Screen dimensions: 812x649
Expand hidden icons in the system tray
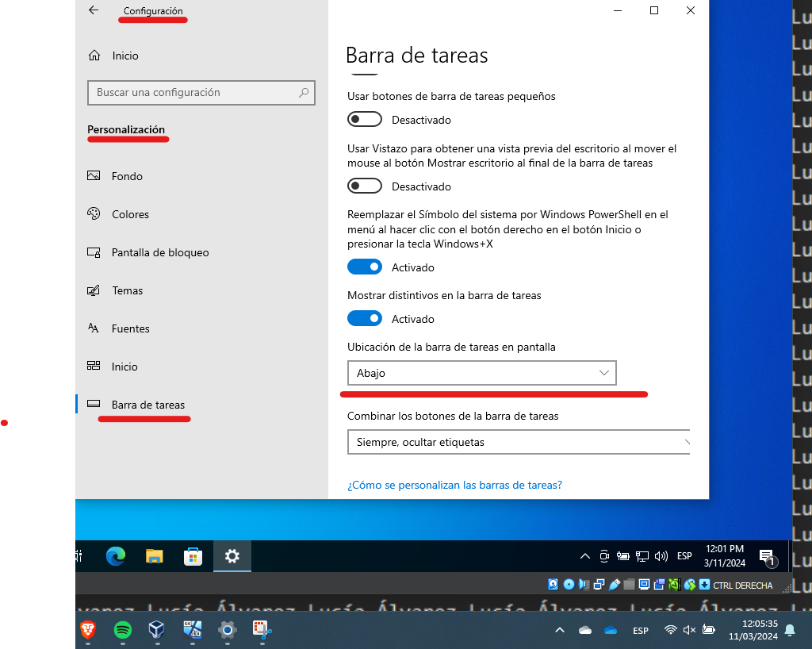click(x=584, y=556)
